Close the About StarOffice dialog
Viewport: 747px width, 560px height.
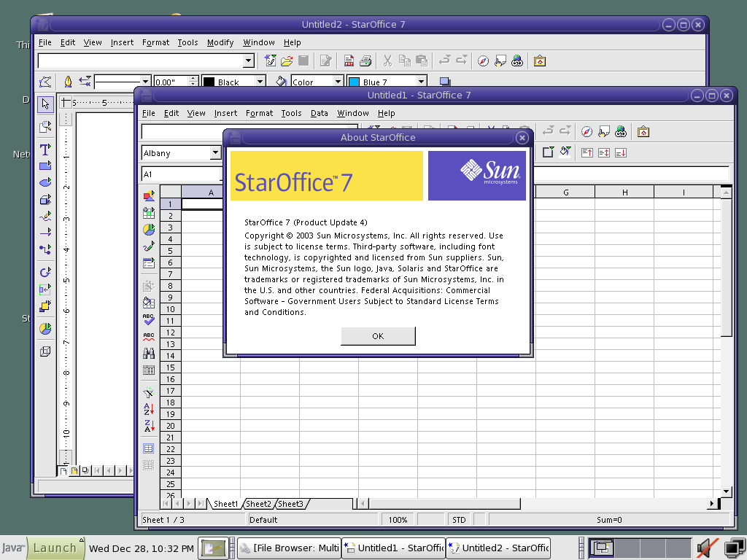click(x=522, y=138)
